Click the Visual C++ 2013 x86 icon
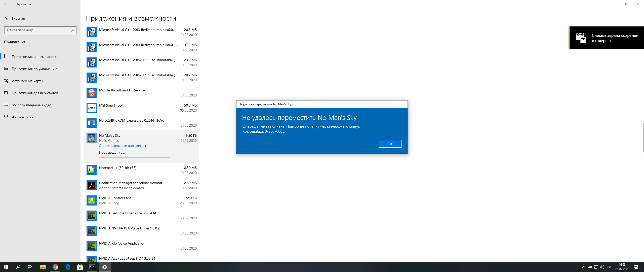Viewport: 644px width, 272px height. point(92,47)
